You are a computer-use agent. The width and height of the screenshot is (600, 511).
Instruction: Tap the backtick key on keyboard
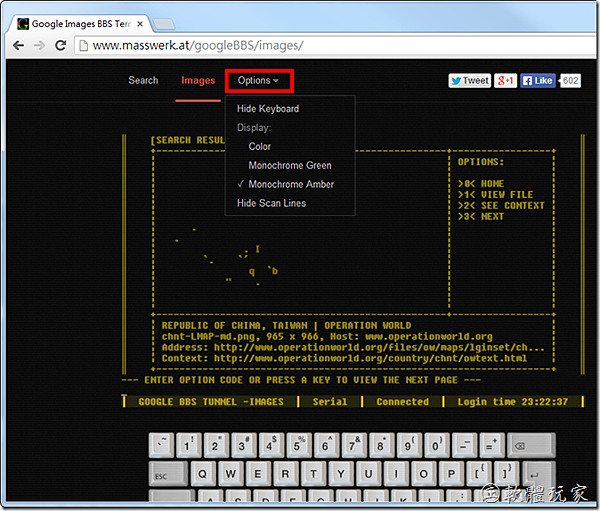[161, 445]
